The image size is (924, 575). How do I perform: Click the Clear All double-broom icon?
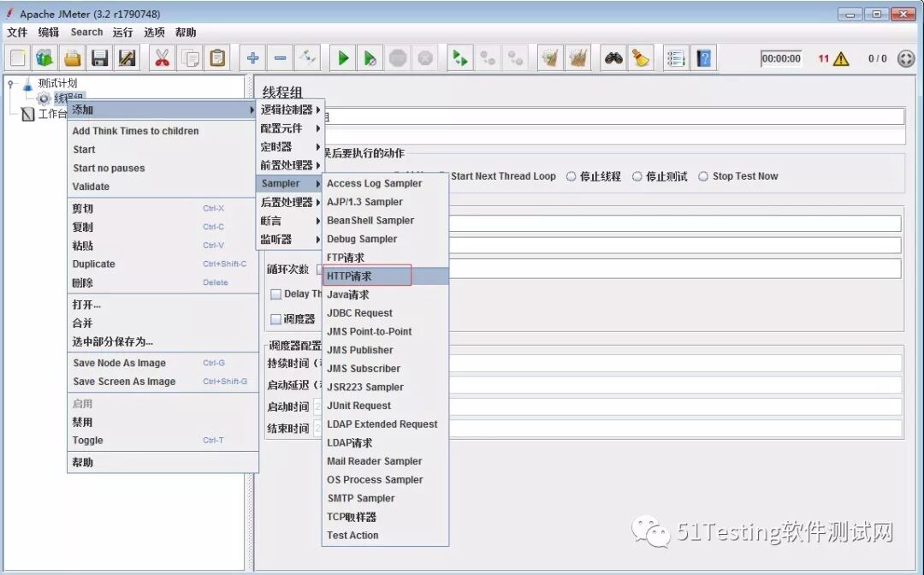(x=578, y=57)
